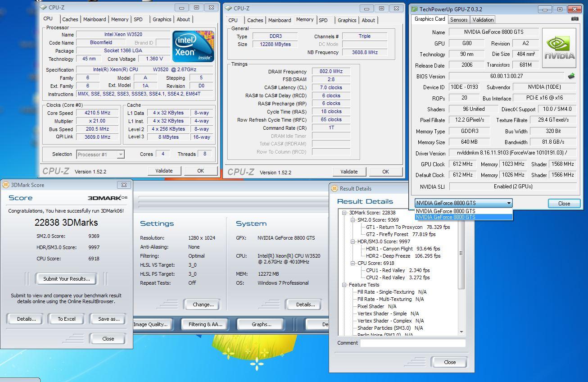This screenshot has width=588, height=382.
Task: Switch to the Sensors tab in GPU-Z
Action: click(459, 20)
